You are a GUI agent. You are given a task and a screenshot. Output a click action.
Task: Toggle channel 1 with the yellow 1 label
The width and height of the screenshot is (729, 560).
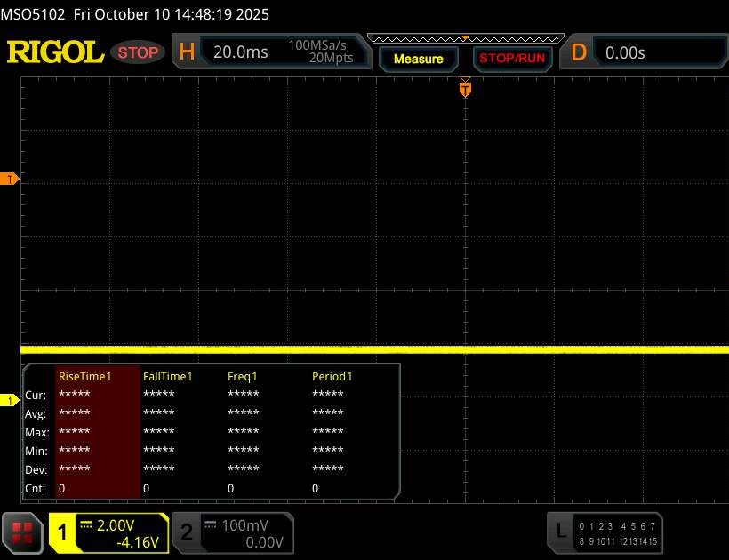pos(63,532)
